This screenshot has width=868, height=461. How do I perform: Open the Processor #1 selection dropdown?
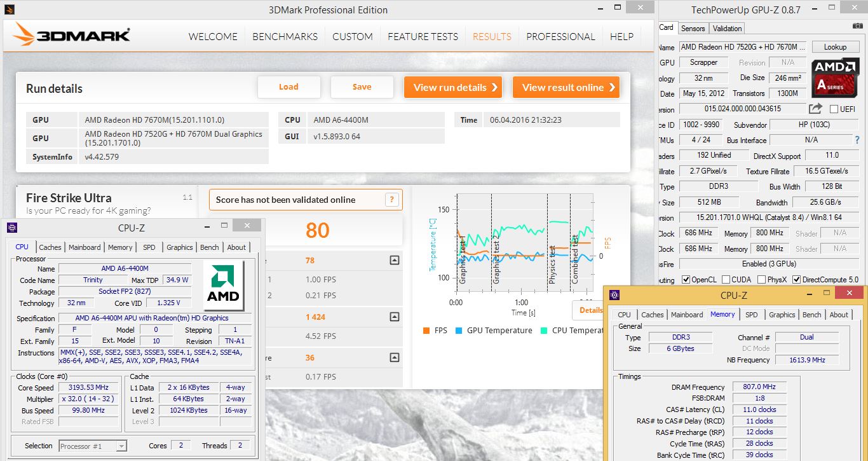pos(93,446)
